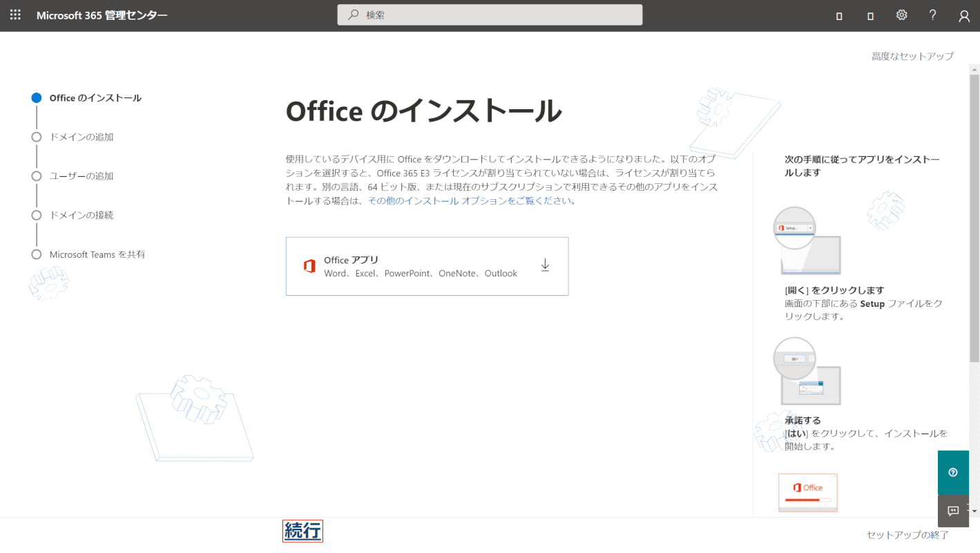The image size is (980, 553).
Task: Open the settings gear icon
Action: (x=901, y=15)
